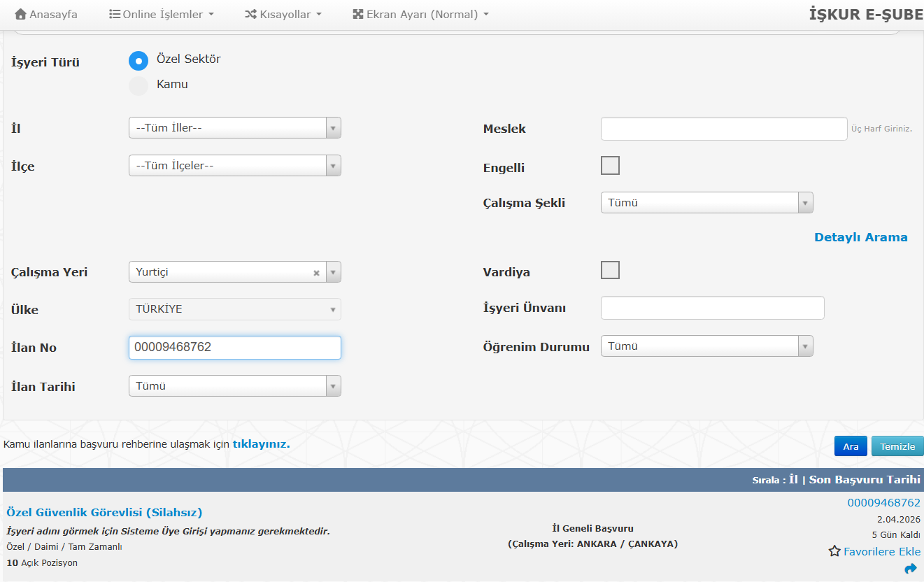Go to Anasayfa in the top menu
Screen dimensions: 924x582
pyautogui.click(x=46, y=14)
